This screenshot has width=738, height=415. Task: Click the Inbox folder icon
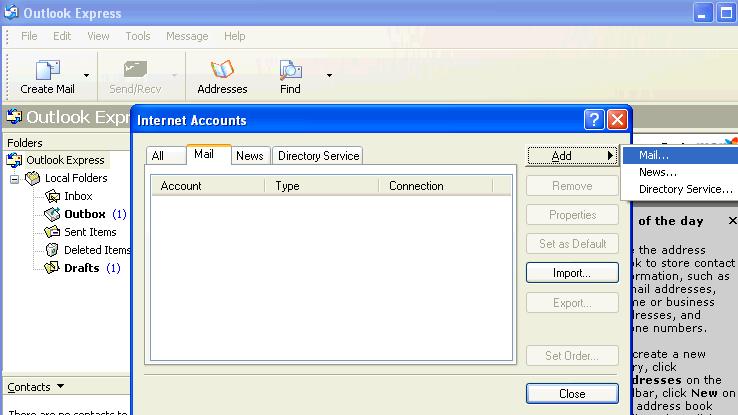(52, 196)
